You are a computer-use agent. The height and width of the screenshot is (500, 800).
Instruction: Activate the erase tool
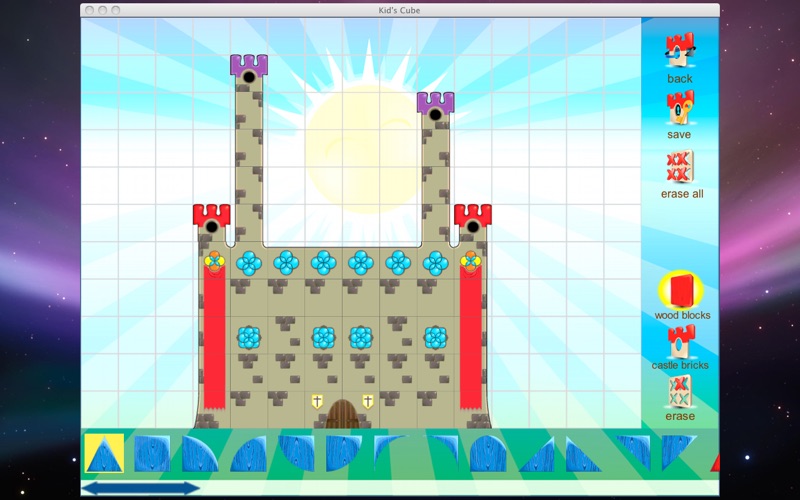point(680,391)
